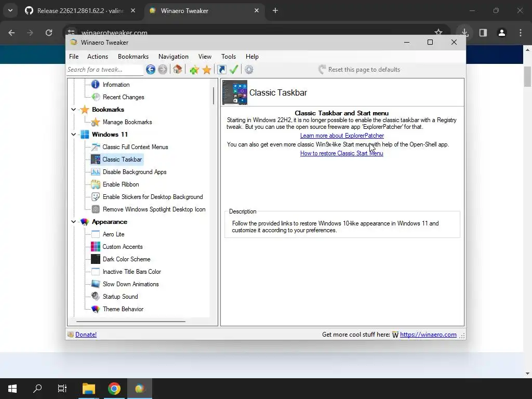Click the Disable Background Apps icon
Screen dimensions: 532x399
tap(96, 172)
